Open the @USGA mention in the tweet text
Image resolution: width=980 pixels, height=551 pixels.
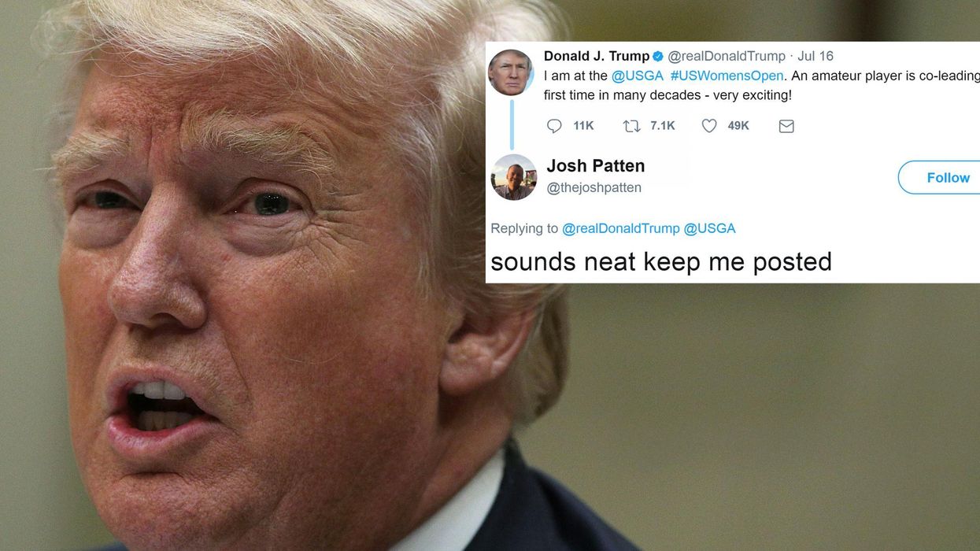pos(638,76)
